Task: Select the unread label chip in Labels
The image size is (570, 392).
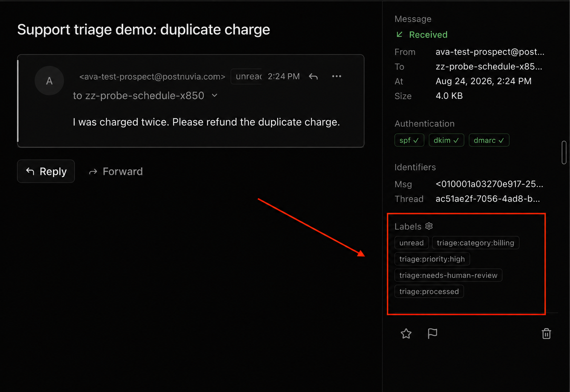Action: pos(411,243)
